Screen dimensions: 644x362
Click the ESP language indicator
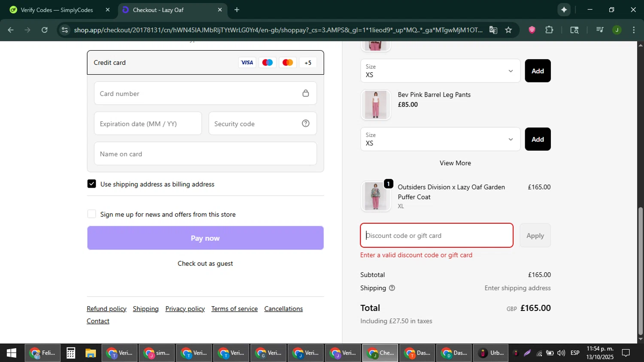[575, 353]
